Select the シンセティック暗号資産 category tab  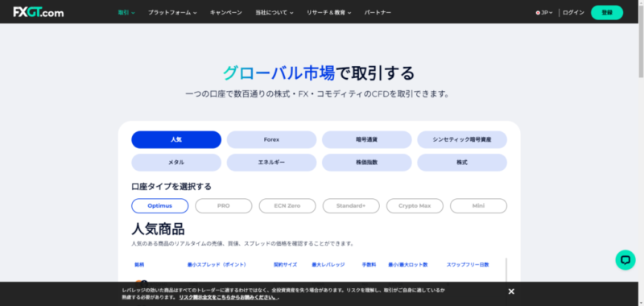pos(462,139)
